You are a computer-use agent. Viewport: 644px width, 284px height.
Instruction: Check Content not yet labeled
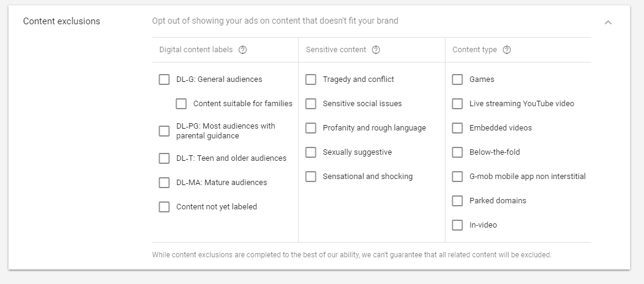coord(164,206)
